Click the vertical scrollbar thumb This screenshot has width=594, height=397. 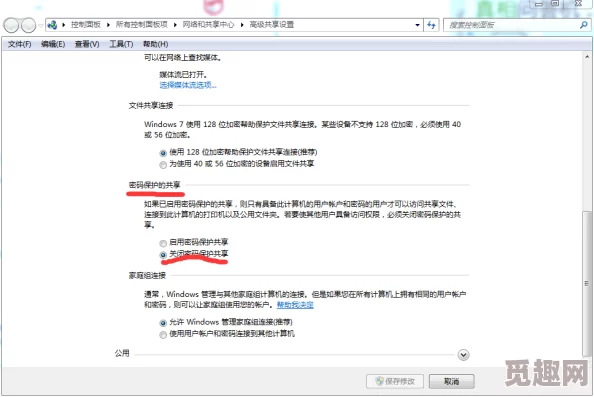pos(587,283)
